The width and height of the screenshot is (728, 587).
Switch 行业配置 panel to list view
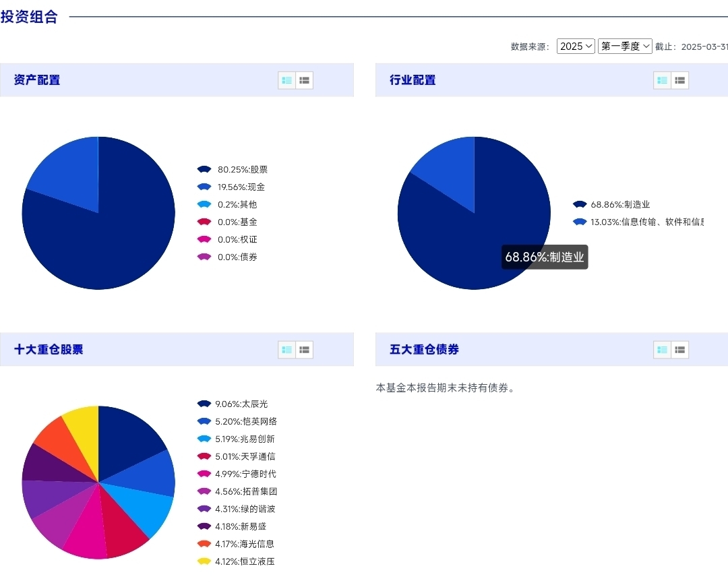pos(679,80)
